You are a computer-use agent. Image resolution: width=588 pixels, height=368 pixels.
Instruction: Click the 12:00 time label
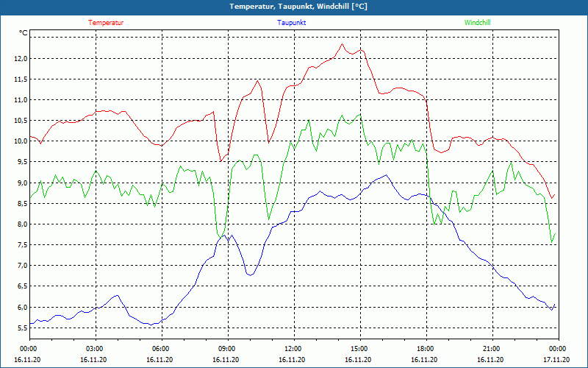pyautogui.click(x=294, y=348)
